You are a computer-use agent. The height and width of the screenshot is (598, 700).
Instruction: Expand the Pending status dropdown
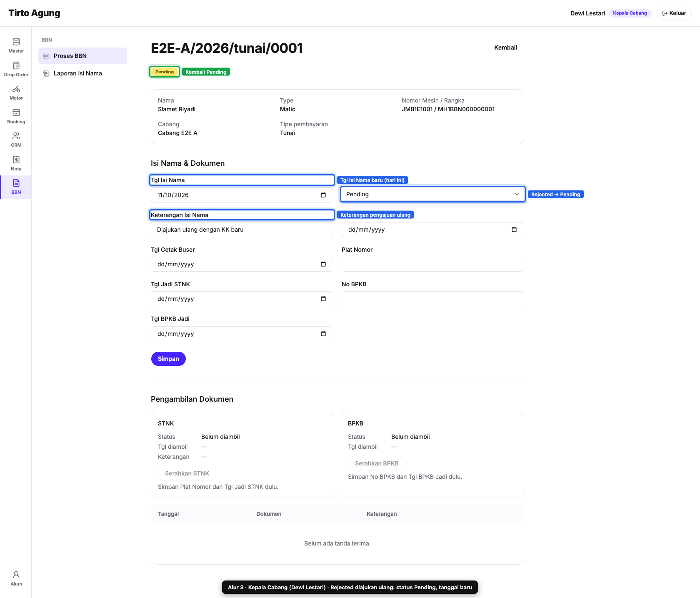tap(432, 194)
